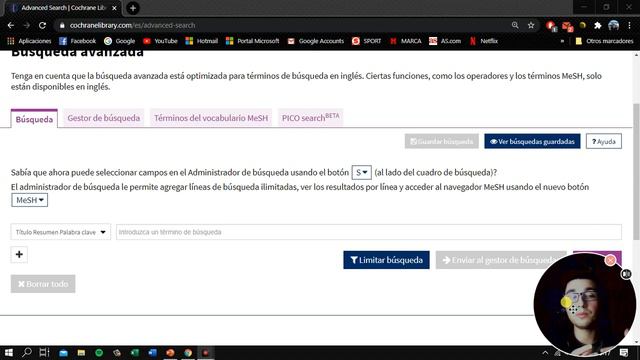Open the Chrome profile avatar

(613, 25)
